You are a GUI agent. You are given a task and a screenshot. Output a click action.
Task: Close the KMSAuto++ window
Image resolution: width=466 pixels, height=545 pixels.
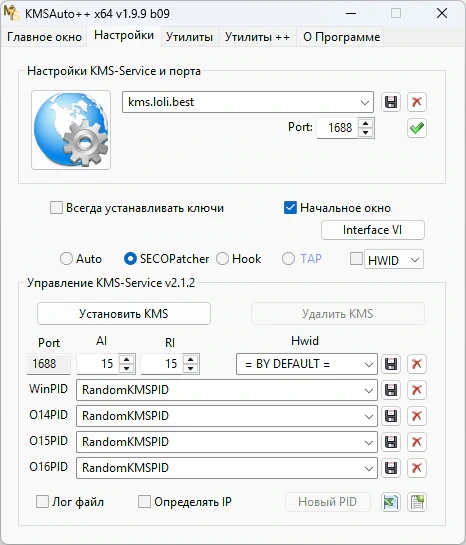pos(442,14)
